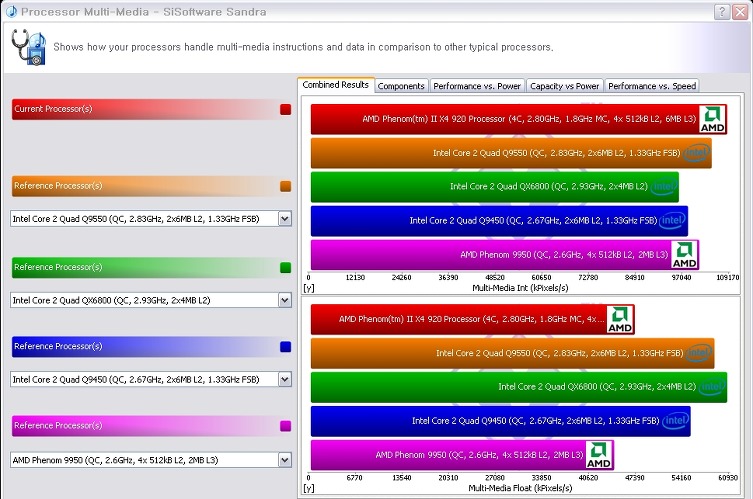
Task: Close the Sandra window
Action: (740, 12)
